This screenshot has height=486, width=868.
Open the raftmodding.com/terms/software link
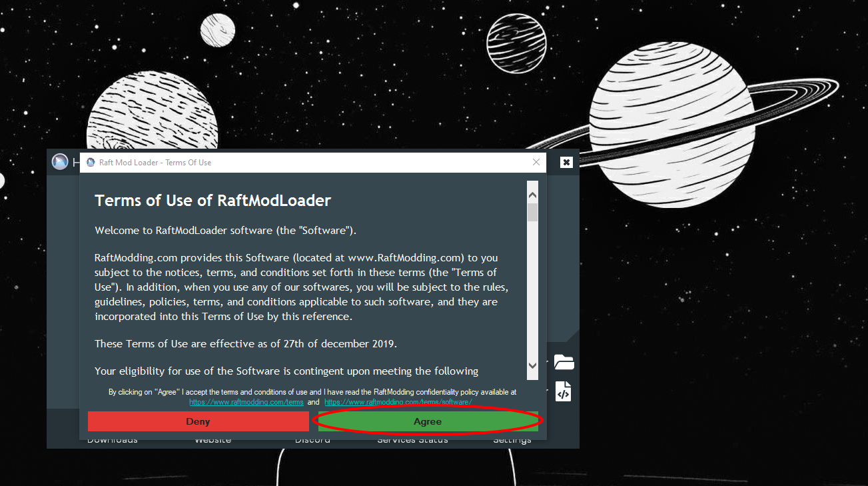pos(398,402)
